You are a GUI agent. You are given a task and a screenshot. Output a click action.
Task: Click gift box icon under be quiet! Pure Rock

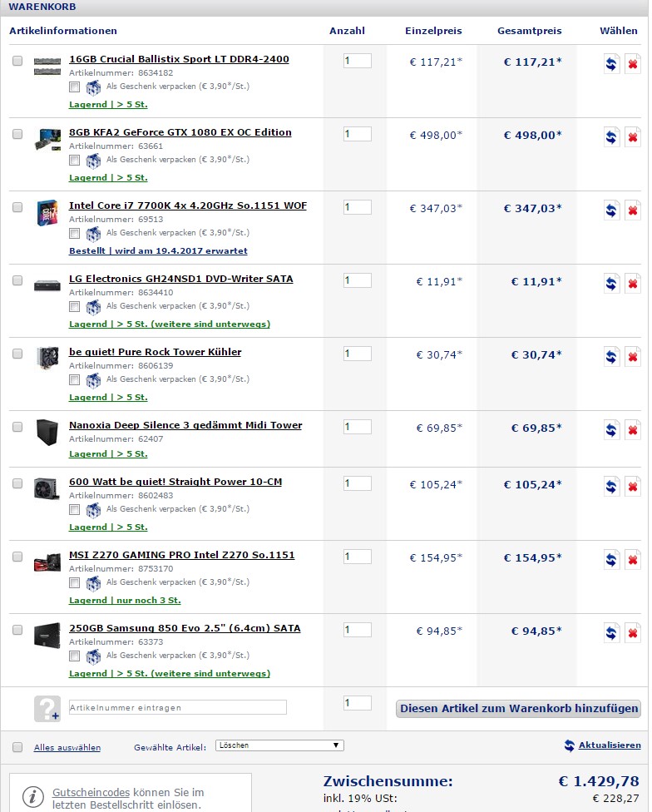(93, 379)
